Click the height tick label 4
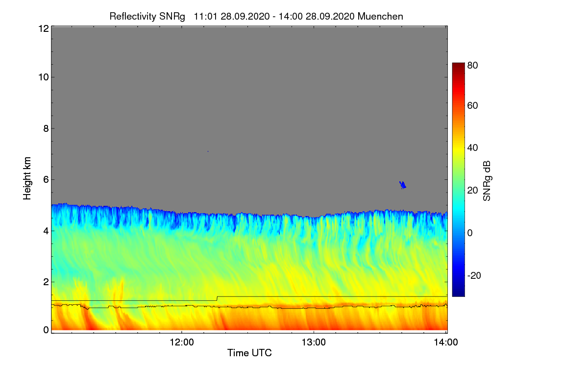This screenshot has height=392, width=588. tap(45, 230)
